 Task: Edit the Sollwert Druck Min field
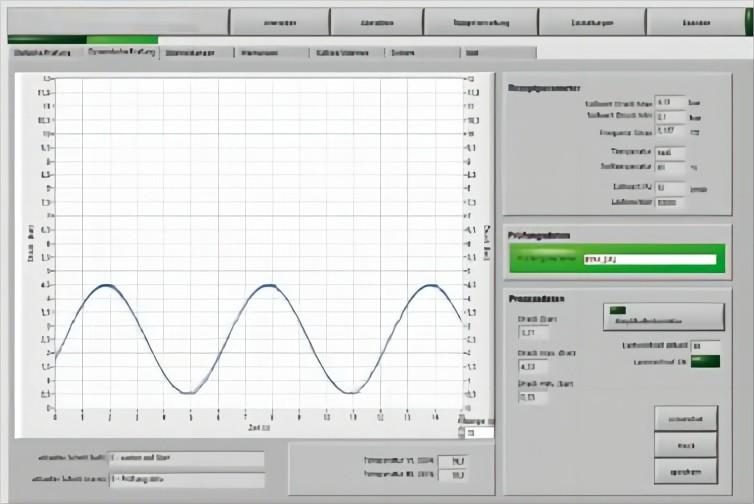pyautogui.click(x=670, y=117)
